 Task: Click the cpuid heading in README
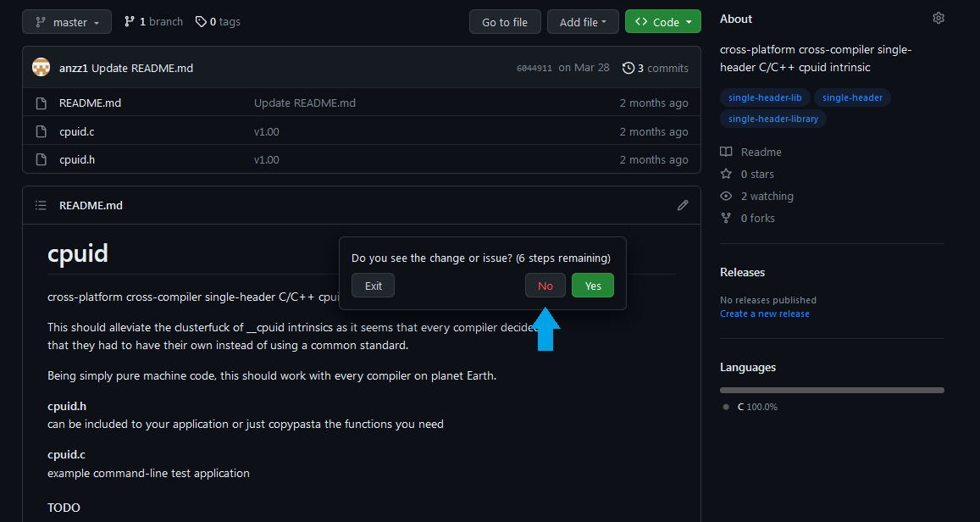coord(78,253)
